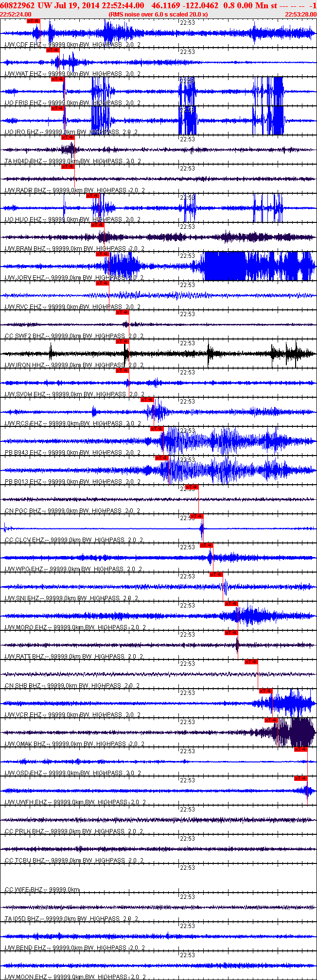Image resolution: width=317 pixels, height=980 pixels.
Task: Click red pick marker on UW.UWFH trace
Action: [300, 778]
